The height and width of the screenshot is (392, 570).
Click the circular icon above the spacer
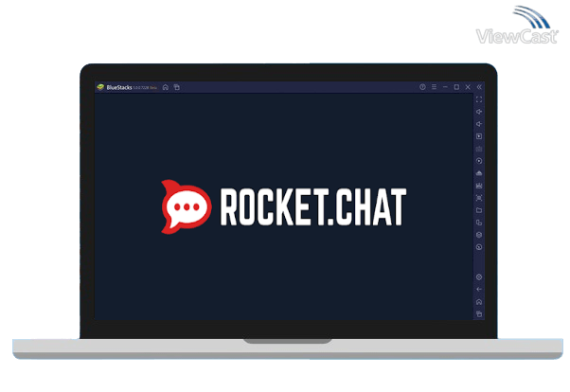(479, 247)
